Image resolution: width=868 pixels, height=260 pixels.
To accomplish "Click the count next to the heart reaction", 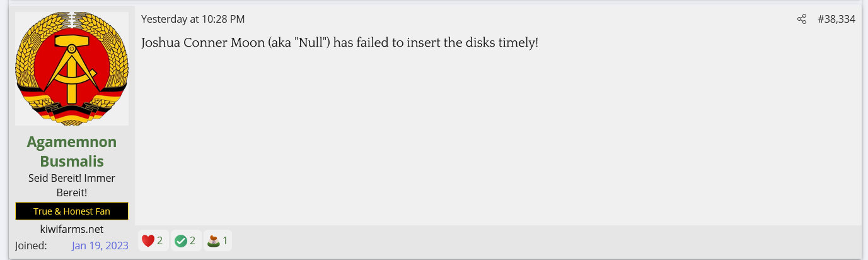I will (x=160, y=240).
